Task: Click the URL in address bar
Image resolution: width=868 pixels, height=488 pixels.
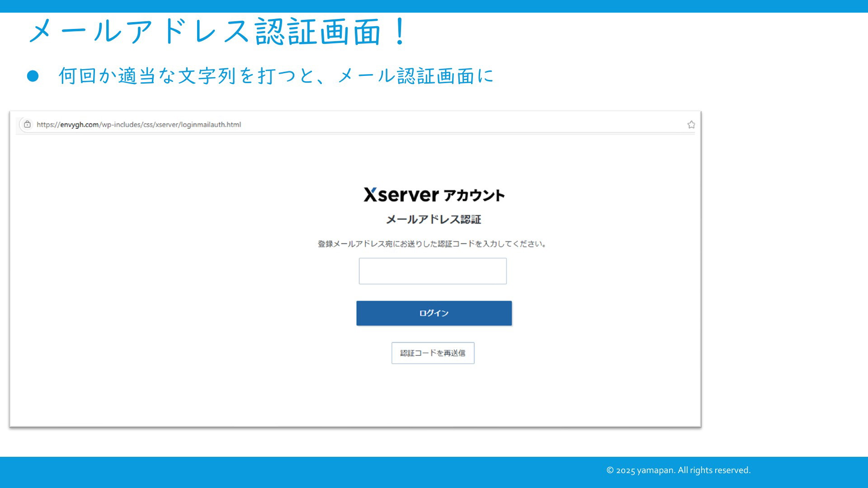Action: tap(139, 125)
